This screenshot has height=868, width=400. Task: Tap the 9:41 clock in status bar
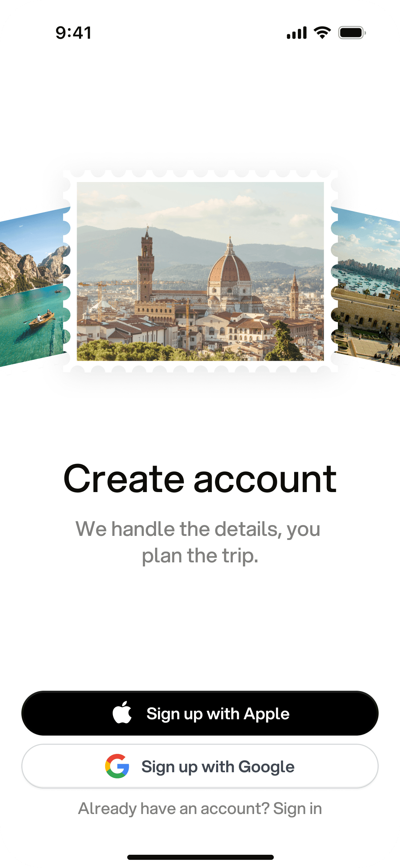click(x=74, y=33)
